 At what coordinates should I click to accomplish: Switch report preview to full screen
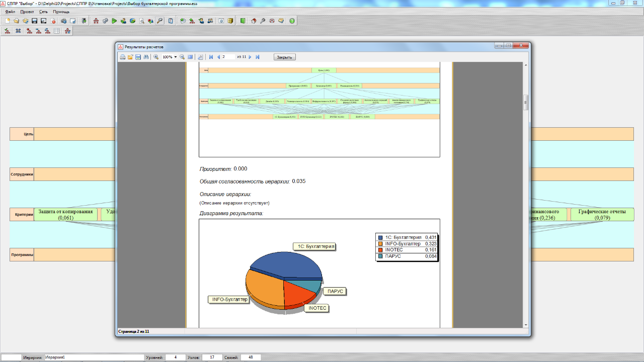tap(190, 57)
